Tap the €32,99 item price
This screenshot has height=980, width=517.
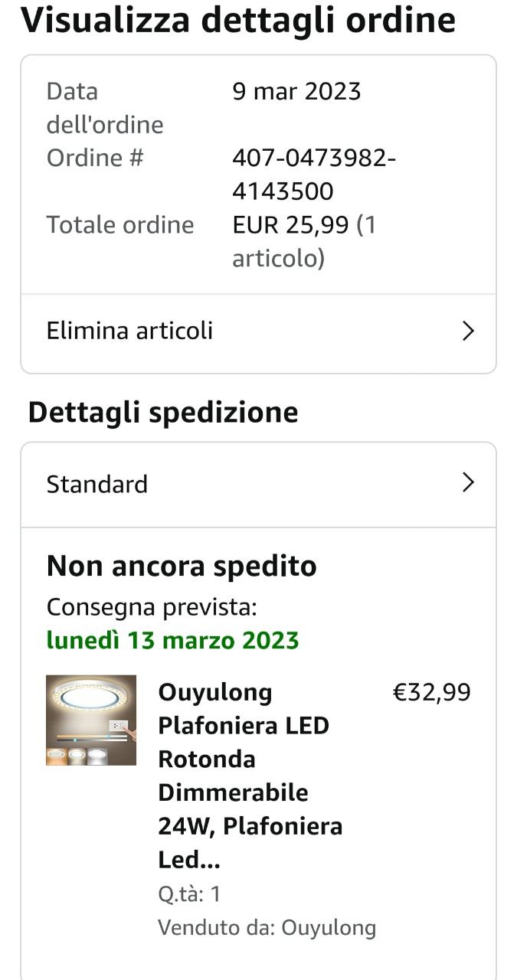click(x=431, y=692)
